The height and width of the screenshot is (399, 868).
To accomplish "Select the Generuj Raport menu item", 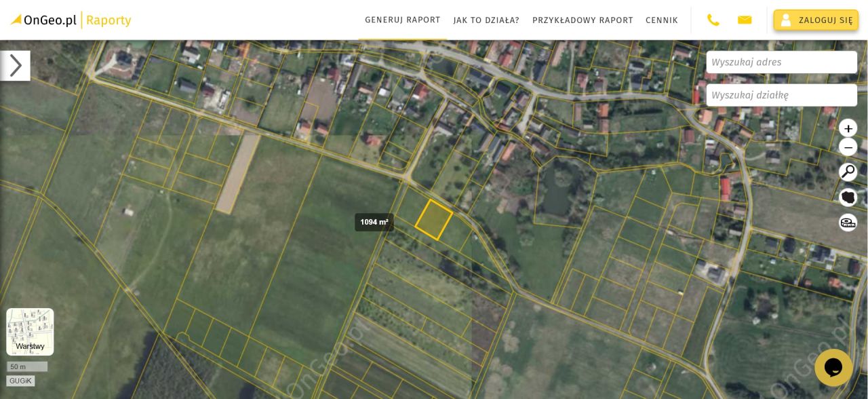I will click(403, 20).
